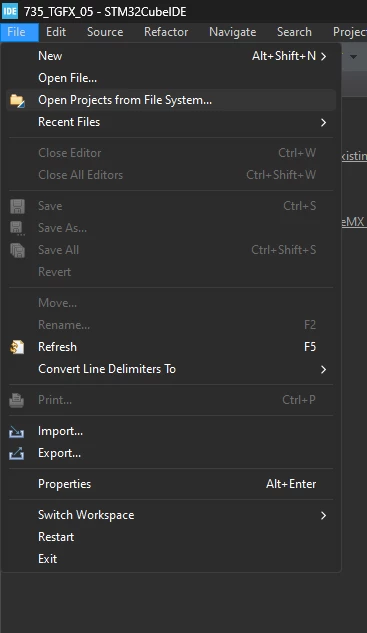Click the Print printer icon
The image size is (367, 633).
click(x=17, y=400)
